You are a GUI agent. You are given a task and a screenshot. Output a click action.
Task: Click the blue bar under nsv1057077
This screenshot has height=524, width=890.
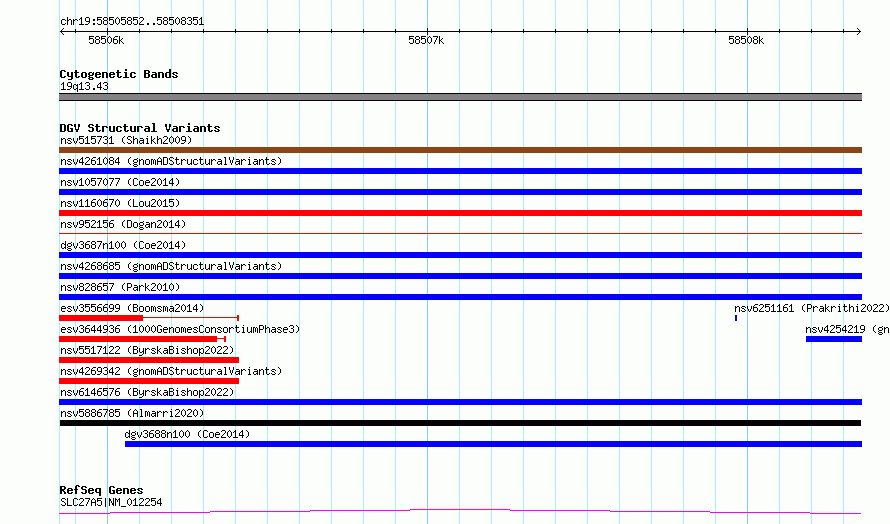pyautogui.click(x=460, y=192)
